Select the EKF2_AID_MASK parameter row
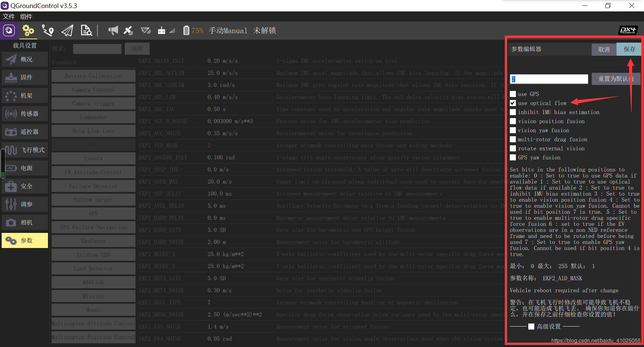 click(321, 145)
